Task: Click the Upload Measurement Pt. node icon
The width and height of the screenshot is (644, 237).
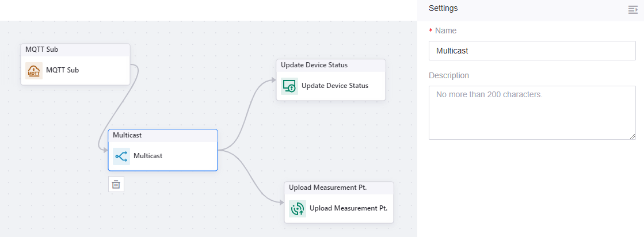Action: pyautogui.click(x=298, y=208)
